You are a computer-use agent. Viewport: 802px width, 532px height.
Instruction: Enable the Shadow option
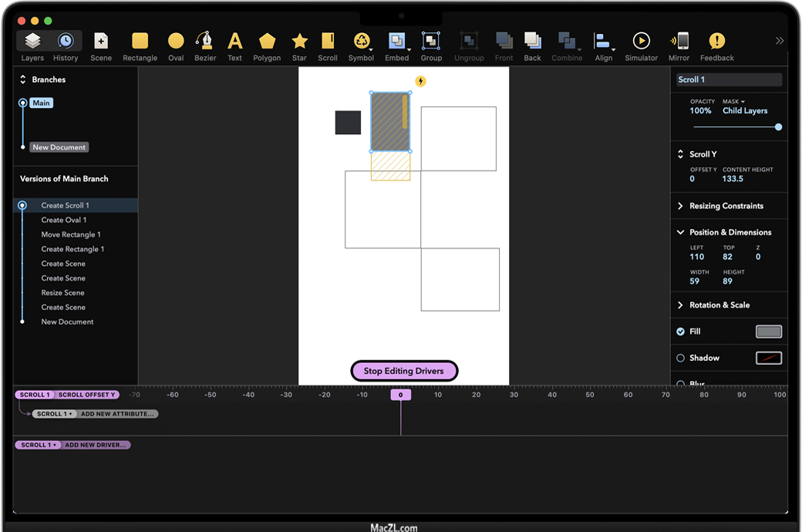coord(680,358)
